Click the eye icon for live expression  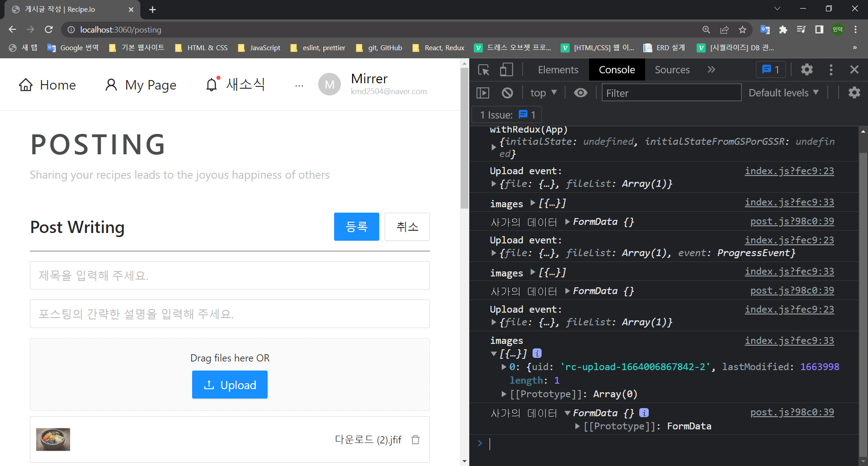[x=580, y=93]
